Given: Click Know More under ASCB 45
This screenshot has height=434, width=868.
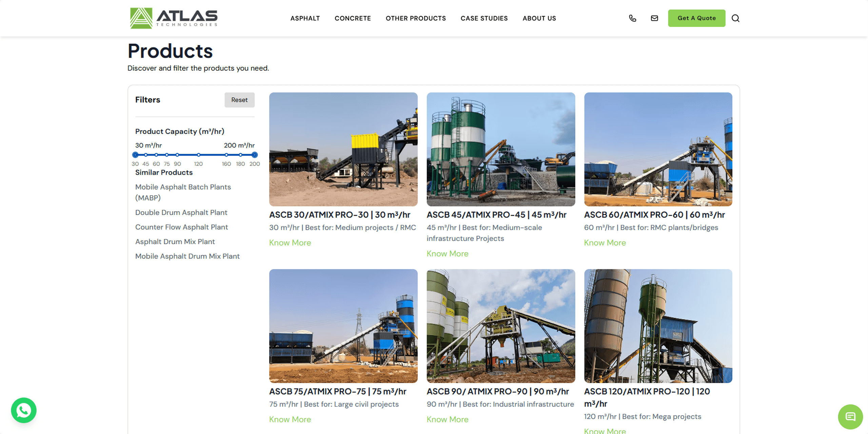Looking at the screenshot, I should (447, 254).
